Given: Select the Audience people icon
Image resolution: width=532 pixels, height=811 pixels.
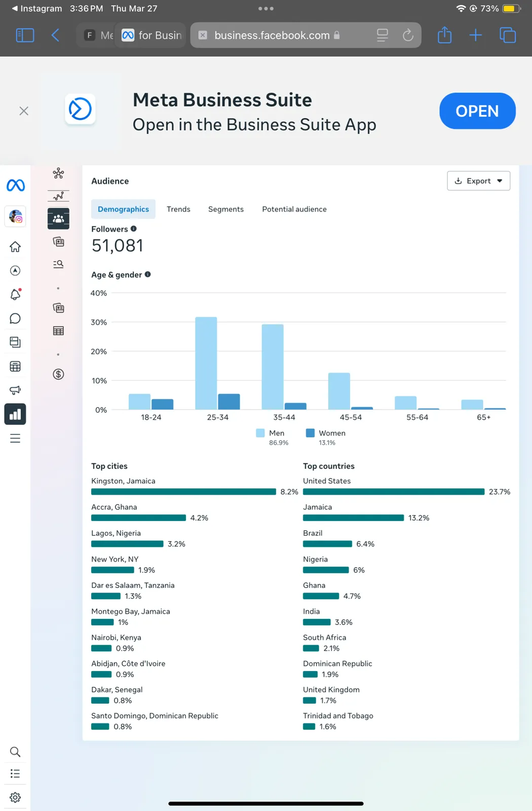Looking at the screenshot, I should 58,219.
